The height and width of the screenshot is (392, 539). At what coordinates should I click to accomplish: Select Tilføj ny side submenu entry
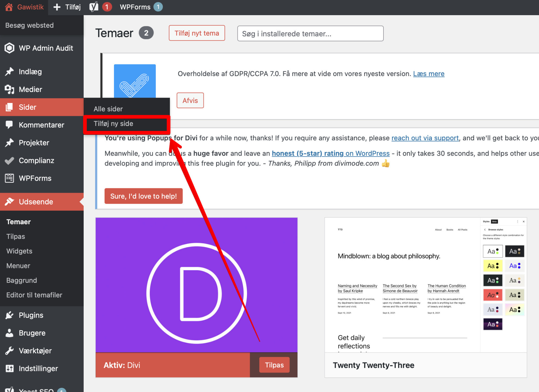(113, 124)
